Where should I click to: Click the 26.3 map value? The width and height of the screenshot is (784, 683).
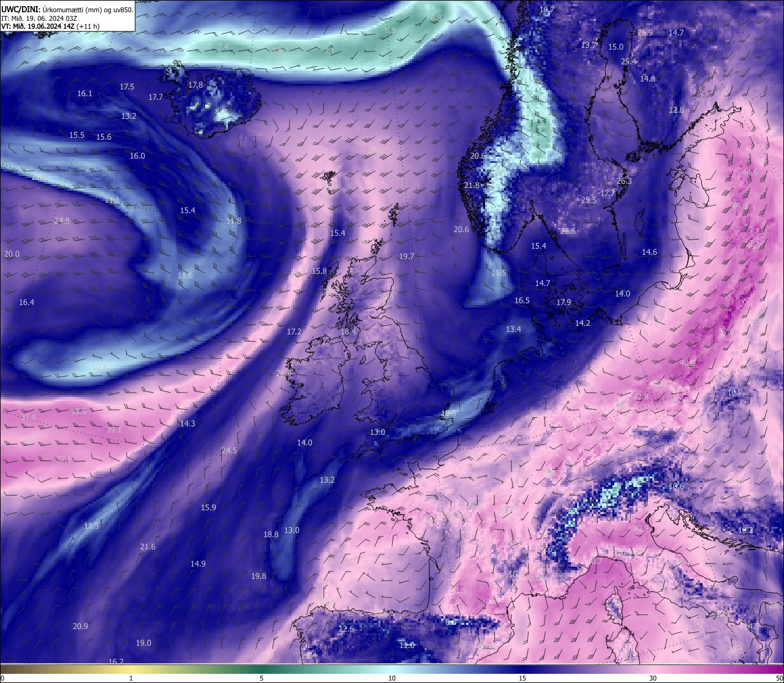coord(624,181)
